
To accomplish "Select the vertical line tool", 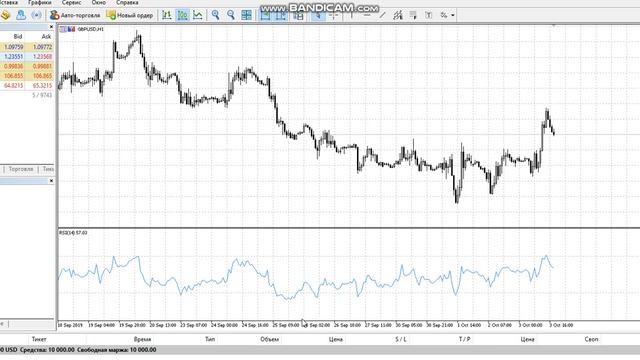I will [x=351, y=16].
